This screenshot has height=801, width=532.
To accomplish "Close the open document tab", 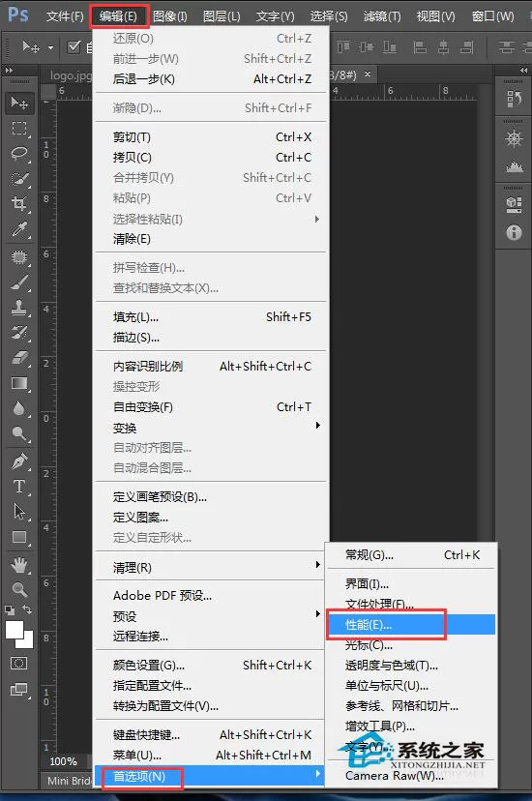I will click(x=368, y=74).
